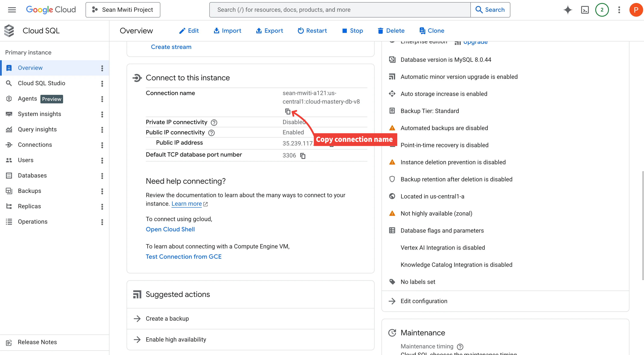This screenshot has height=355, width=644.
Task: Open the Sean Mwiti Project selector
Action: 123,10
